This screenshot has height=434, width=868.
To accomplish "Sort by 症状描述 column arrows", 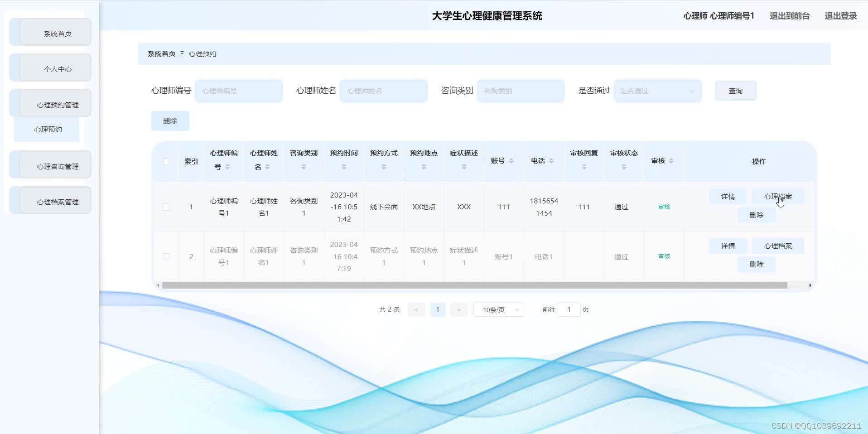I will [x=464, y=167].
